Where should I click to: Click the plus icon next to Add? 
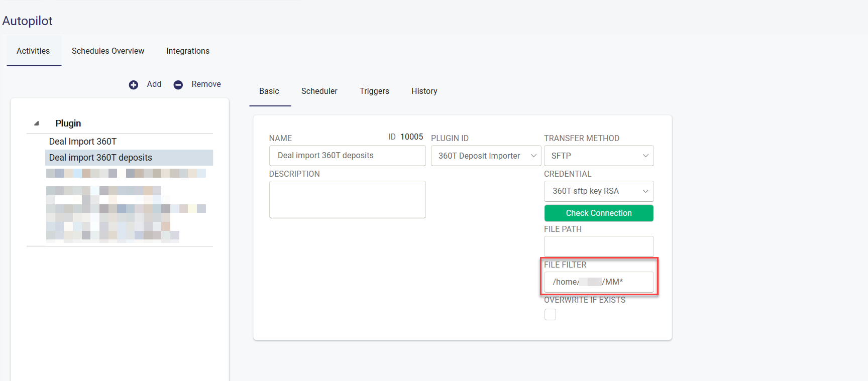coord(134,85)
